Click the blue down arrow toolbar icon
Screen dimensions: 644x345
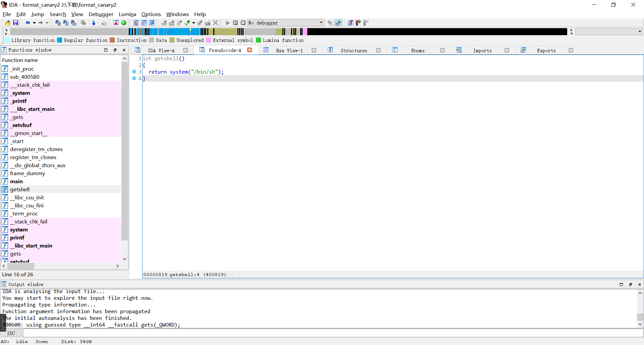(94, 23)
